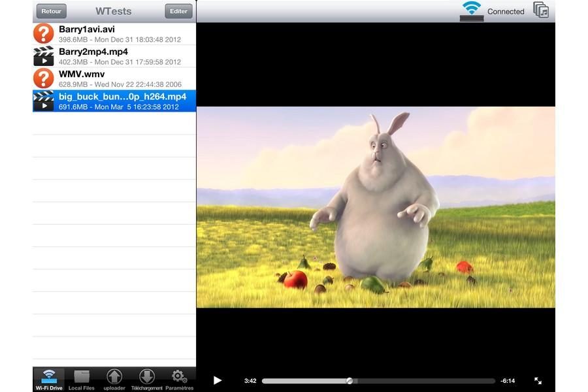Select the WMV.wmv file name

pyautogui.click(x=82, y=74)
